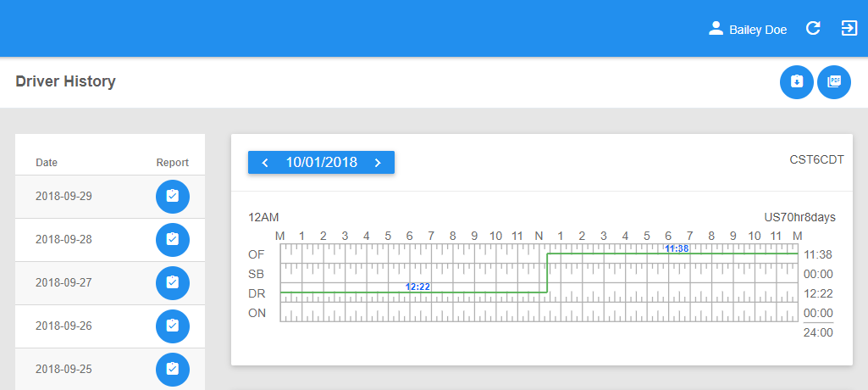Viewport: 868px width, 390px height.
Task: Select the 2018-09-29 date row
Action: point(110,197)
